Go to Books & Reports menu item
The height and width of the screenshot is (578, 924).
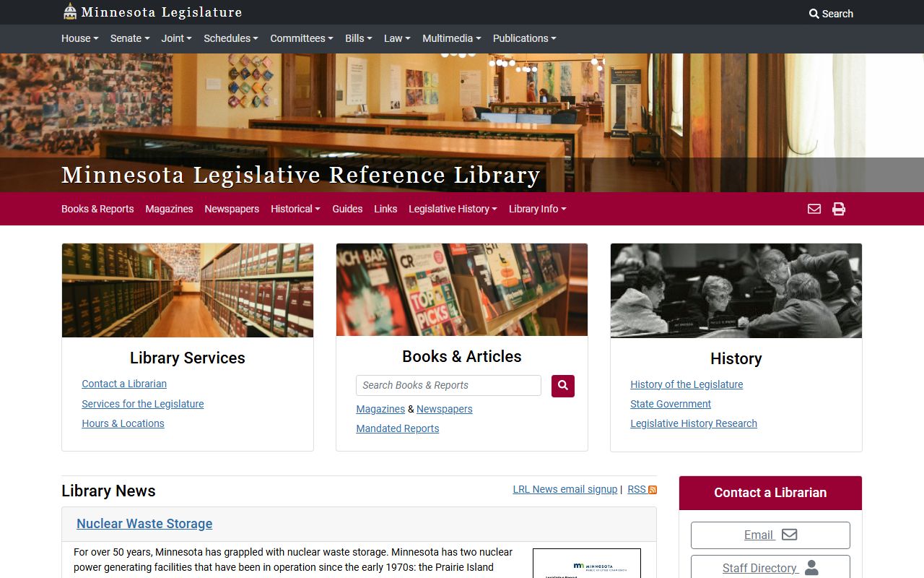point(97,209)
